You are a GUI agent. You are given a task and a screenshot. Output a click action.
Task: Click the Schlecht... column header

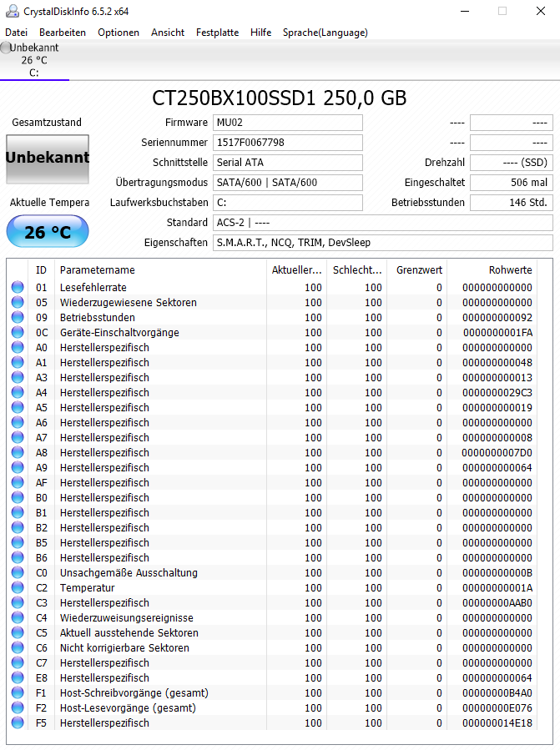click(356, 269)
